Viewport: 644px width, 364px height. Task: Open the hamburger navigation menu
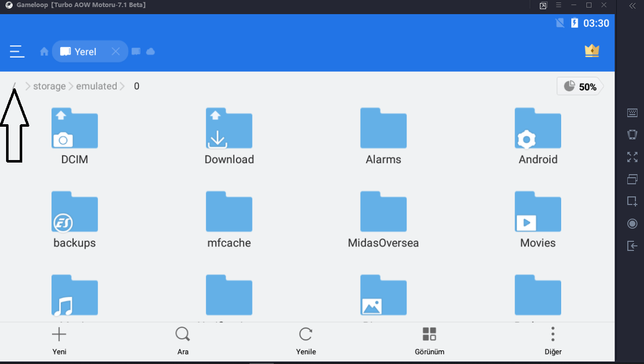pos(17,51)
